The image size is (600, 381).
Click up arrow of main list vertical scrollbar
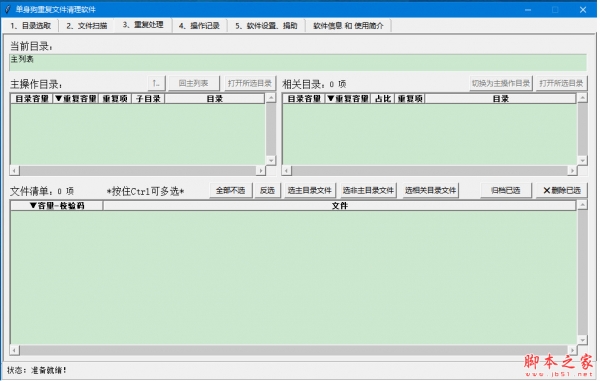(271, 98)
